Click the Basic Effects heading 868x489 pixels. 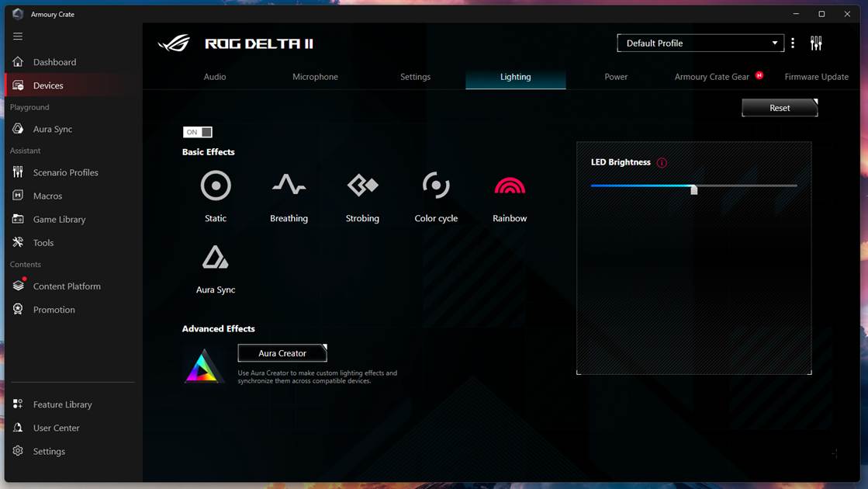(208, 151)
